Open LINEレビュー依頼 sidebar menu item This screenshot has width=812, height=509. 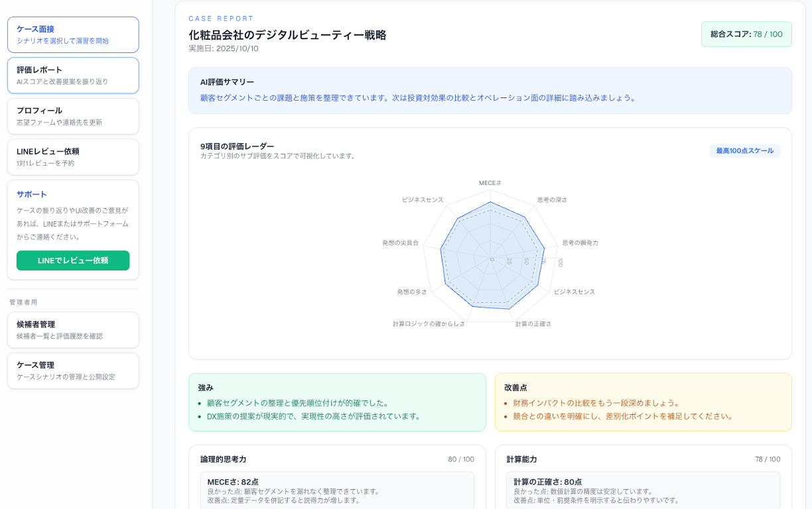pyautogui.click(x=73, y=156)
